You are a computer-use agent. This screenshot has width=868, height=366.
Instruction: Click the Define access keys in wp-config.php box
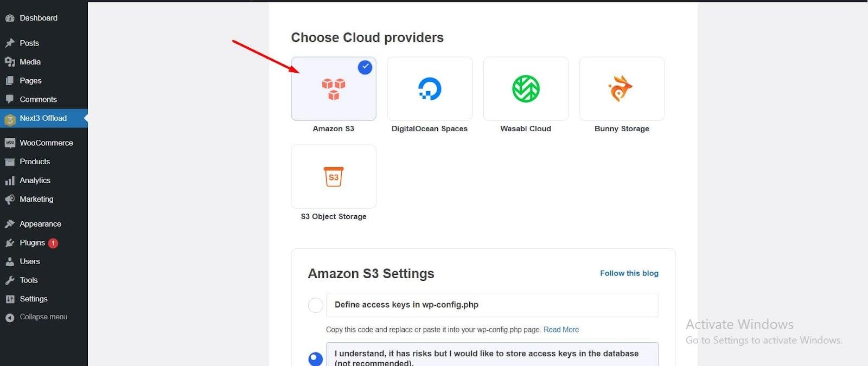[492, 305]
